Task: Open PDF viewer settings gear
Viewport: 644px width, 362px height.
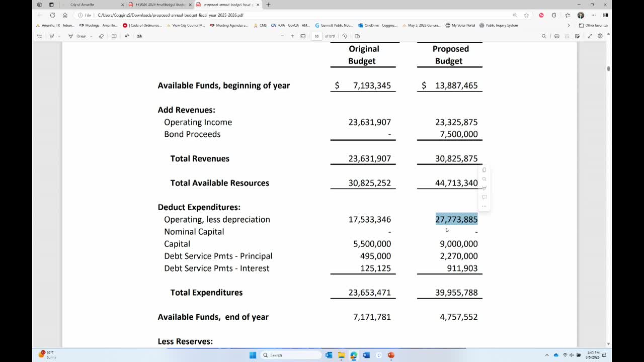Action: tap(600, 36)
